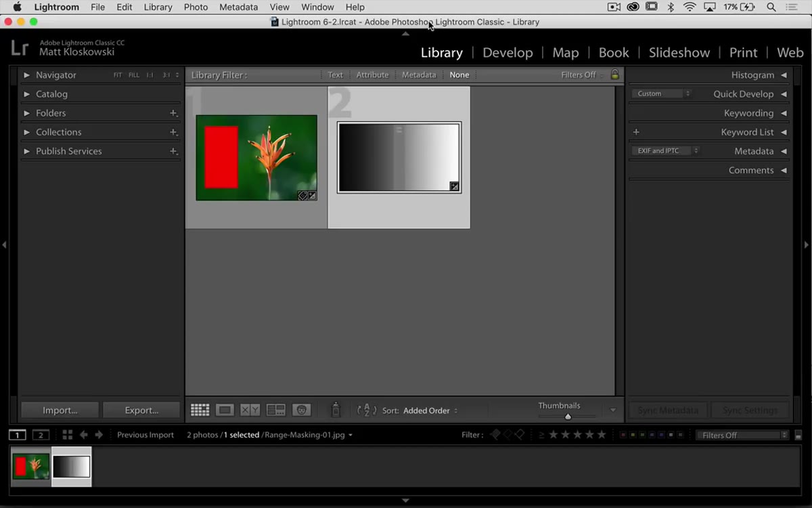Add keyword with Keyword List plus icon

click(x=636, y=132)
